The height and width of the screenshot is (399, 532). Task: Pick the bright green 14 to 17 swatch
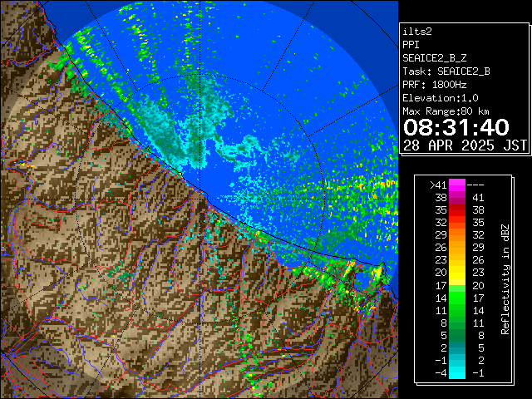tap(457, 298)
